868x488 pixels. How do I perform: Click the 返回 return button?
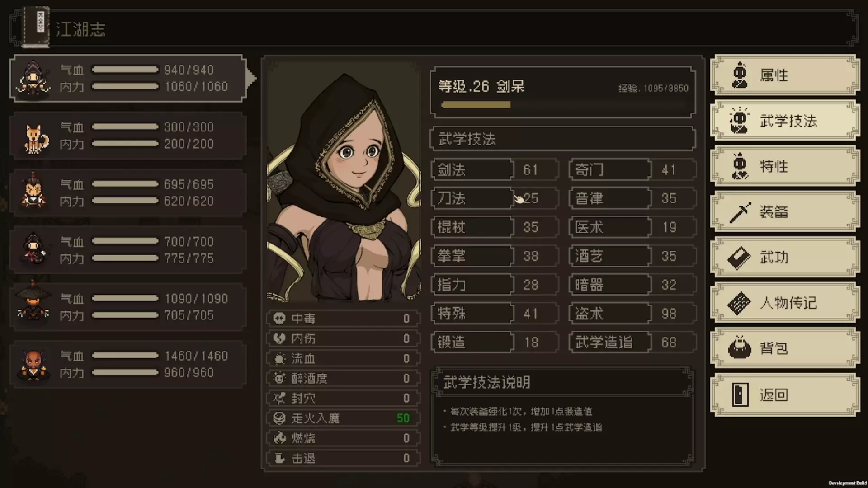pos(785,395)
